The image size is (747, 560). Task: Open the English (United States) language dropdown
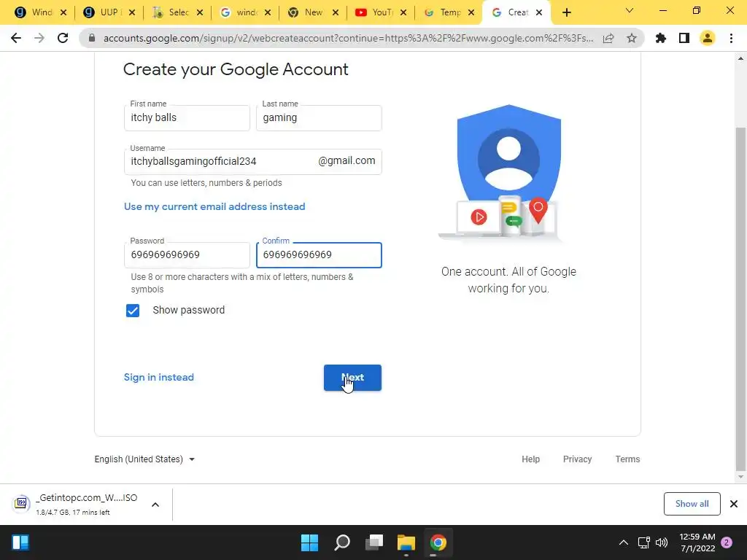[144, 459]
